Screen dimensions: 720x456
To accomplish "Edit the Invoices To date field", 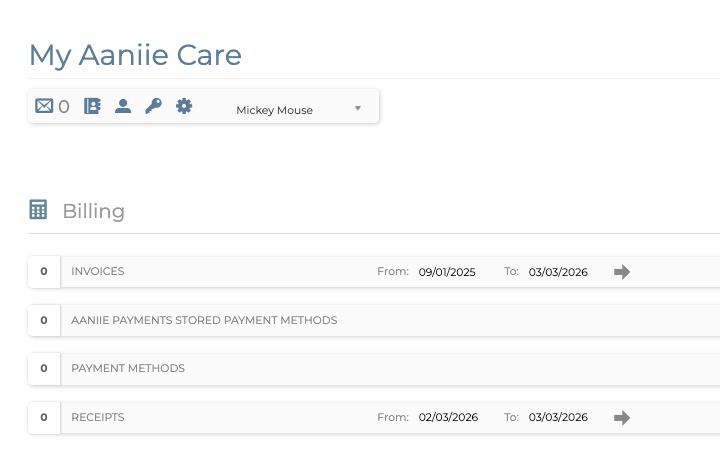I will click(558, 272).
